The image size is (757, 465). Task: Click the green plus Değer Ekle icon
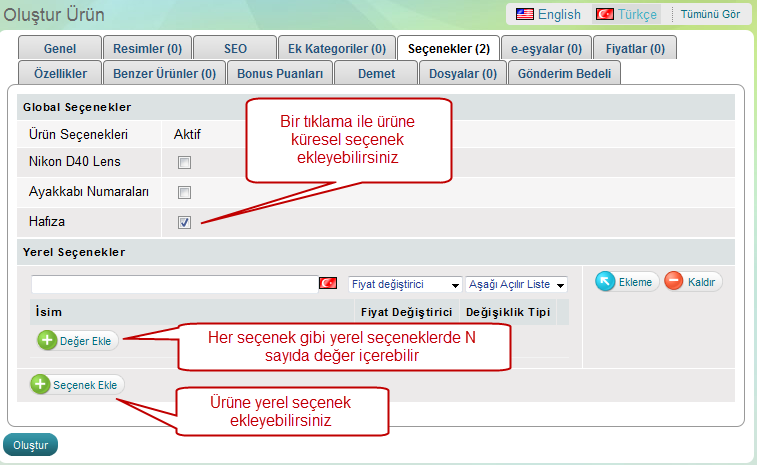point(47,340)
